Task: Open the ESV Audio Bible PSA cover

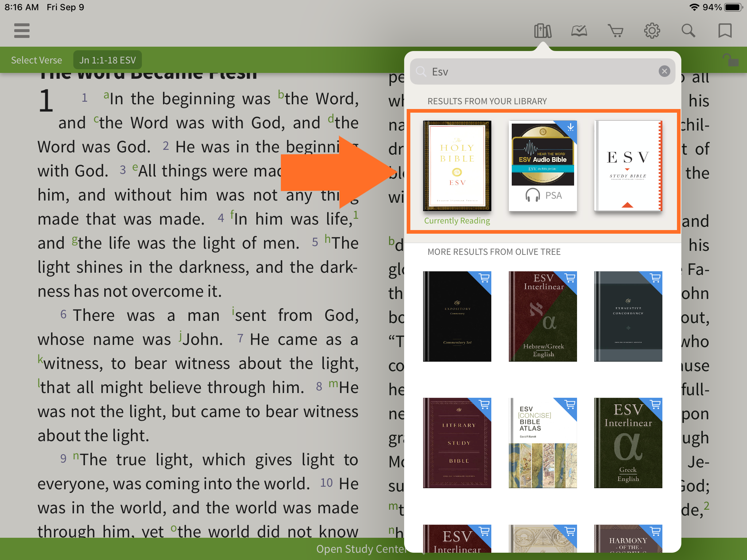Action: coord(543,166)
